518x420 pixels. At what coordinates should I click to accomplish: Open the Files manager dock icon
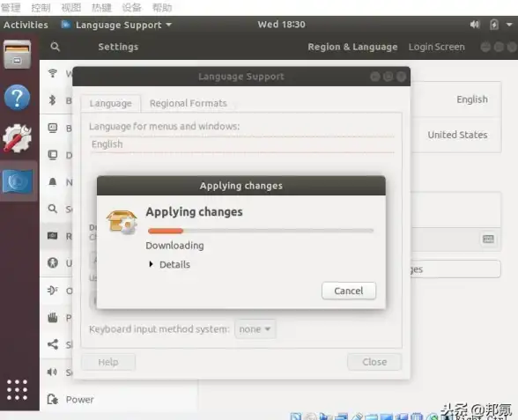pyautogui.click(x=18, y=55)
